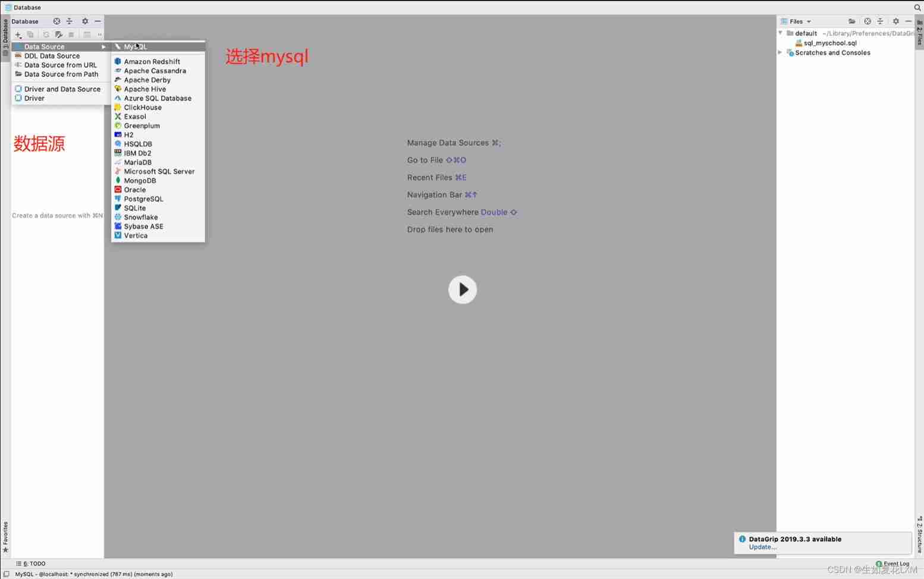Click scroll-from-source target icon in Files panel
Viewport: 924px width, 579px height.
tap(868, 21)
